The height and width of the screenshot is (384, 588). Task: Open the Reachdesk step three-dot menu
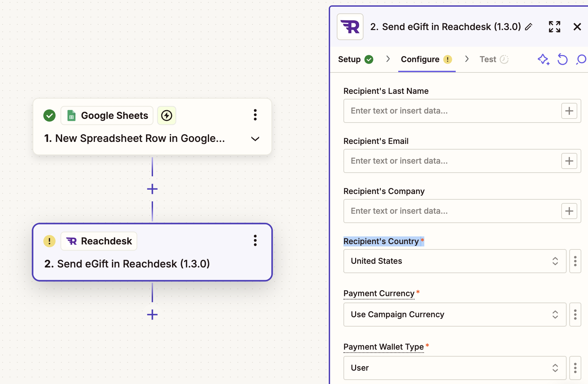(x=255, y=240)
